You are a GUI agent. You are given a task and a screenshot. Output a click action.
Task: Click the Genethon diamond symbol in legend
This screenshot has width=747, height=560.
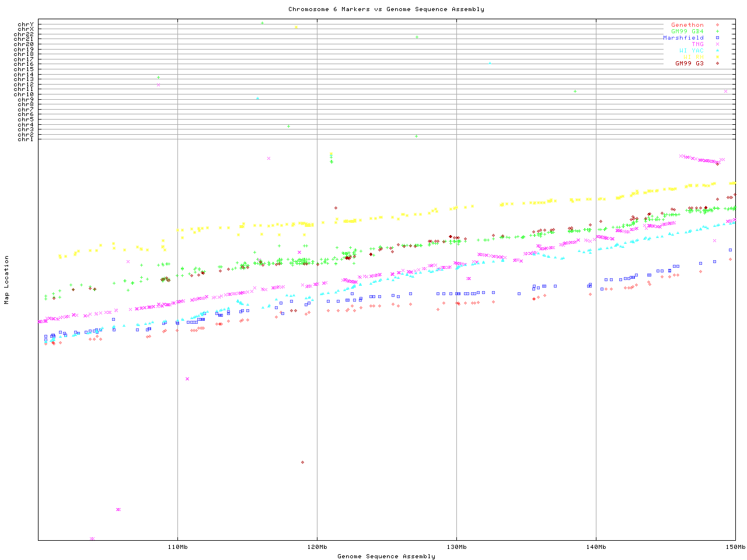tap(717, 25)
